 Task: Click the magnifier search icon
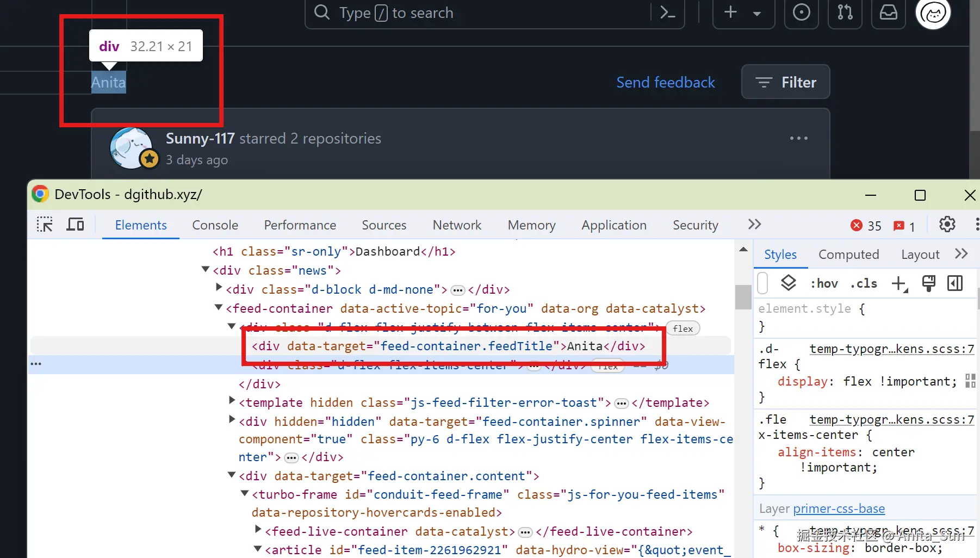321,12
